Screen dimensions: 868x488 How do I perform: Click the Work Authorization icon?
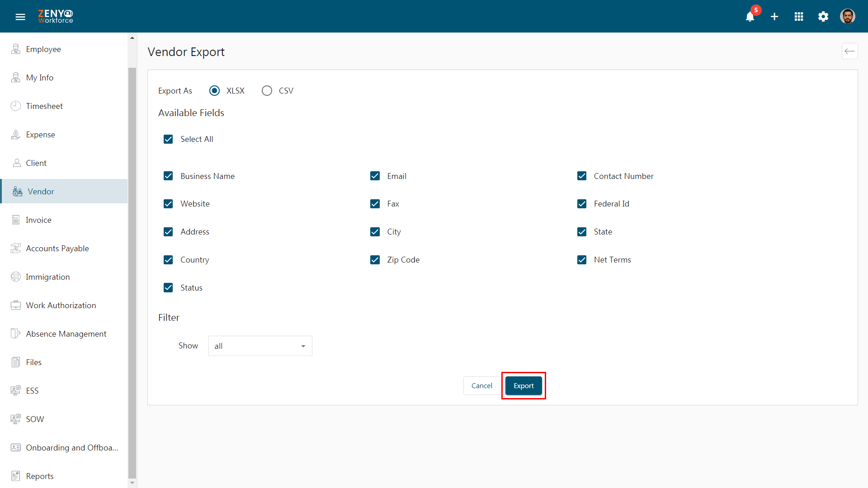pyautogui.click(x=16, y=305)
